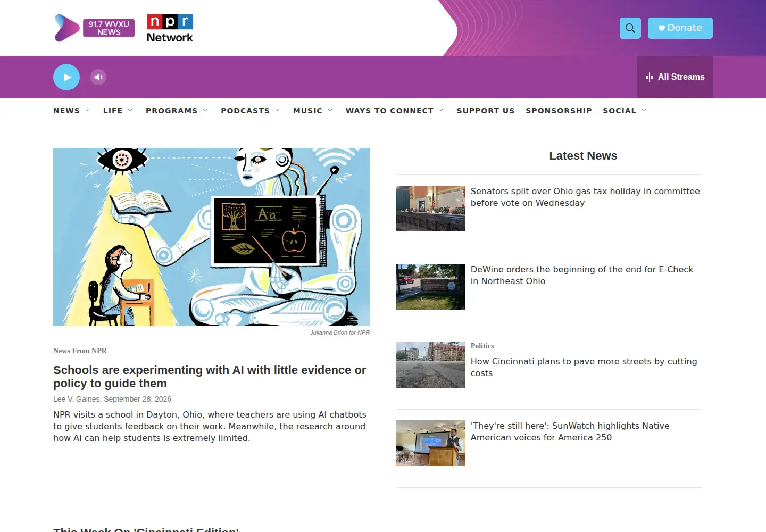
Task: Read the DeWine E-Check headline
Action: (x=582, y=275)
